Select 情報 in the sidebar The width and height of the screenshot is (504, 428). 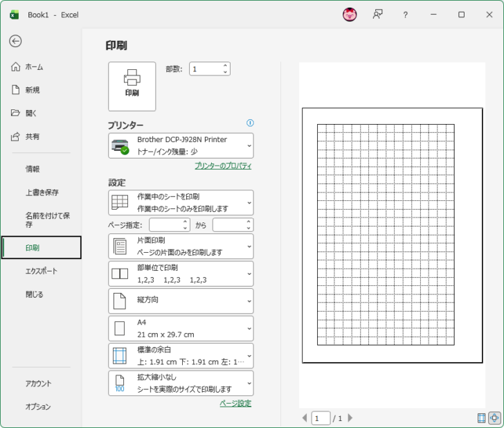coord(41,169)
